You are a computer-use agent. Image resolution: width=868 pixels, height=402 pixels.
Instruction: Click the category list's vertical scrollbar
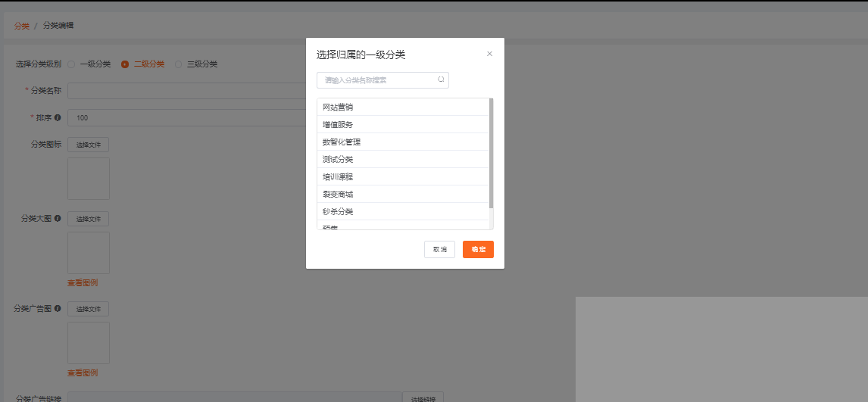[x=492, y=153]
